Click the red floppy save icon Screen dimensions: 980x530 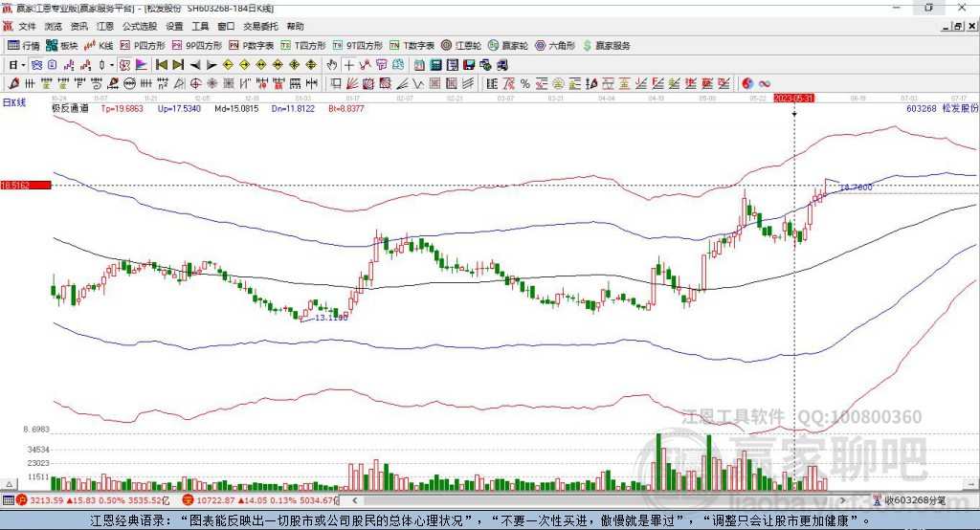pos(469,65)
